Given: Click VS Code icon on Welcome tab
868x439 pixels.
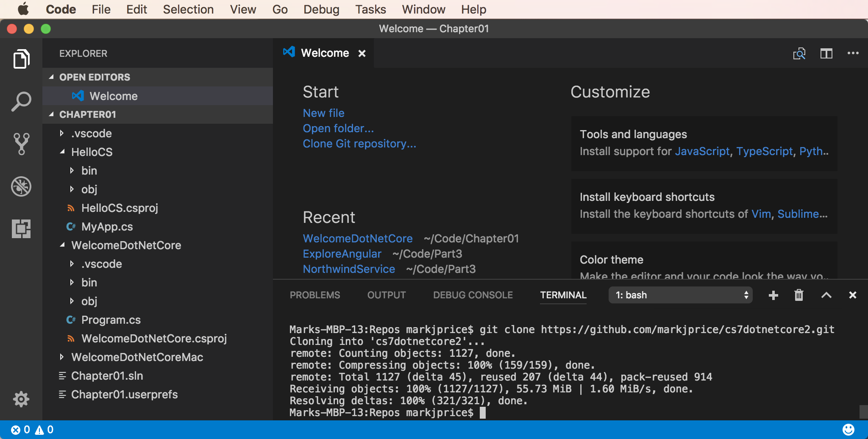Looking at the screenshot, I should point(289,52).
